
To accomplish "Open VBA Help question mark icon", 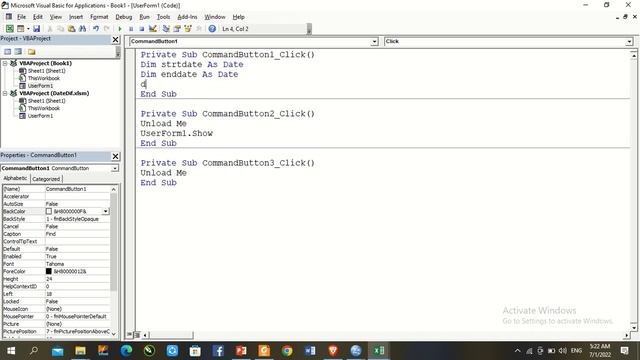I will [x=212, y=29].
